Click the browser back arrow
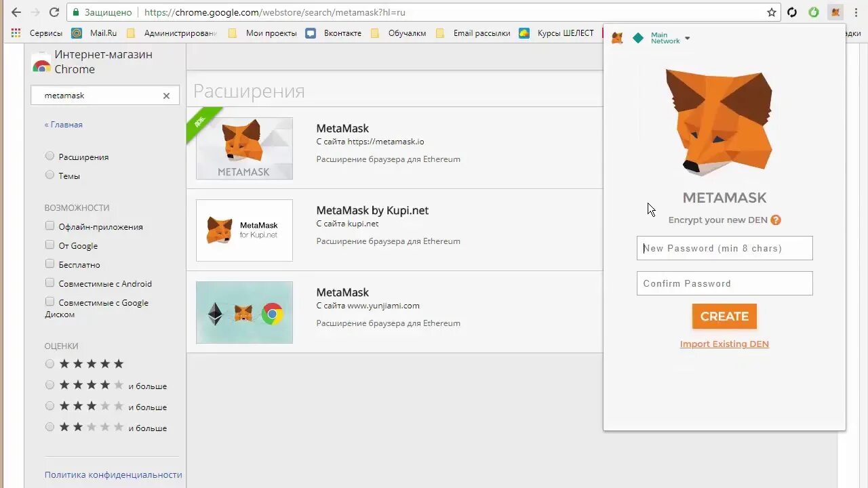The height and width of the screenshot is (488, 868). click(16, 12)
